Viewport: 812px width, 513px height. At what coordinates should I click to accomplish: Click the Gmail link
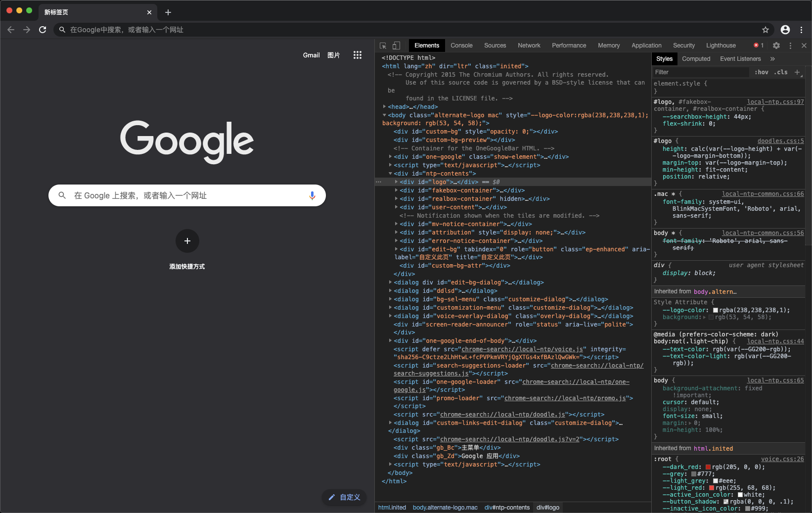pos(312,55)
